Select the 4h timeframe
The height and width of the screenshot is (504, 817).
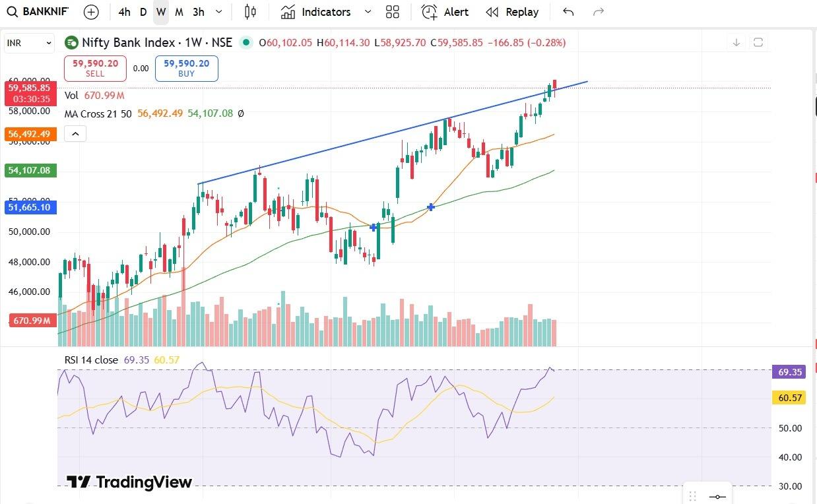click(x=124, y=12)
